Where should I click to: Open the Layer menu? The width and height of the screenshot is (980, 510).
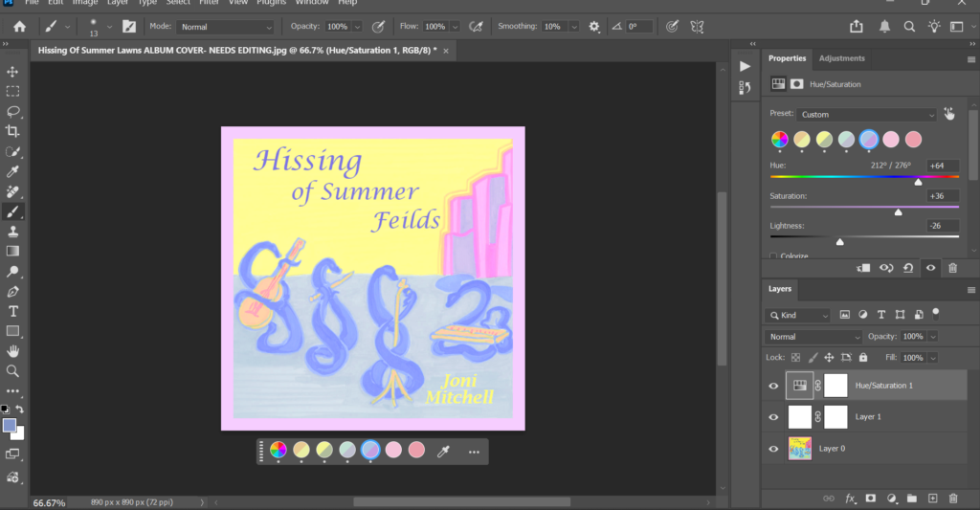click(118, 3)
